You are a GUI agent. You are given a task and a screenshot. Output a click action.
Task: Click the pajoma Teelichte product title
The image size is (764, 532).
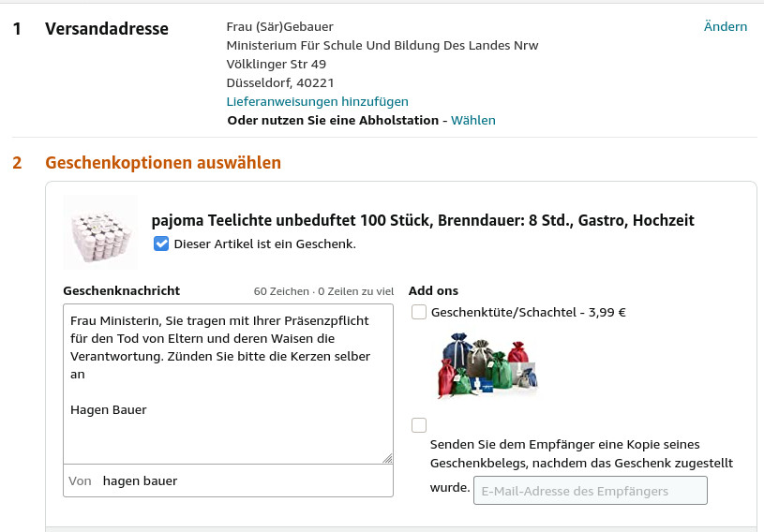click(423, 221)
